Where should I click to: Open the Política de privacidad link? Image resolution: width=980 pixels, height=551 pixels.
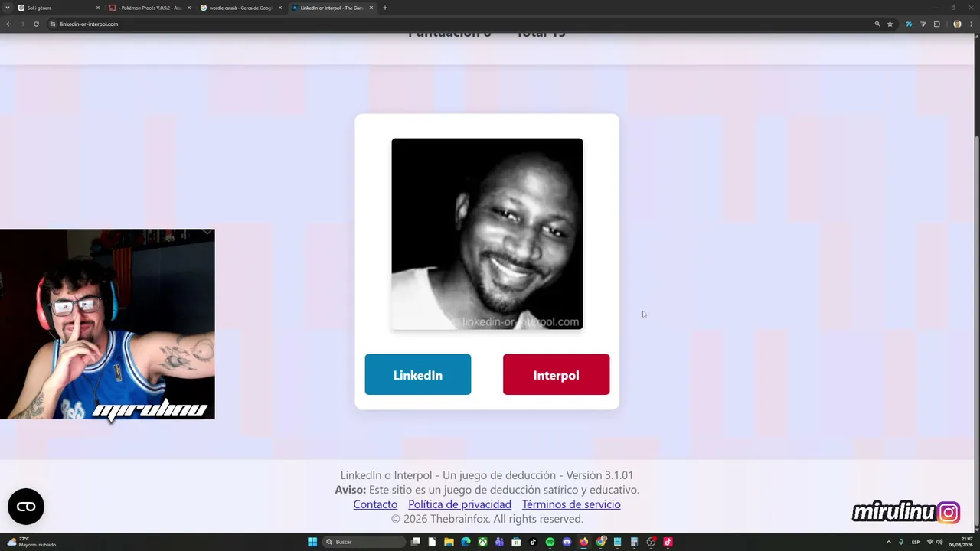459,504
